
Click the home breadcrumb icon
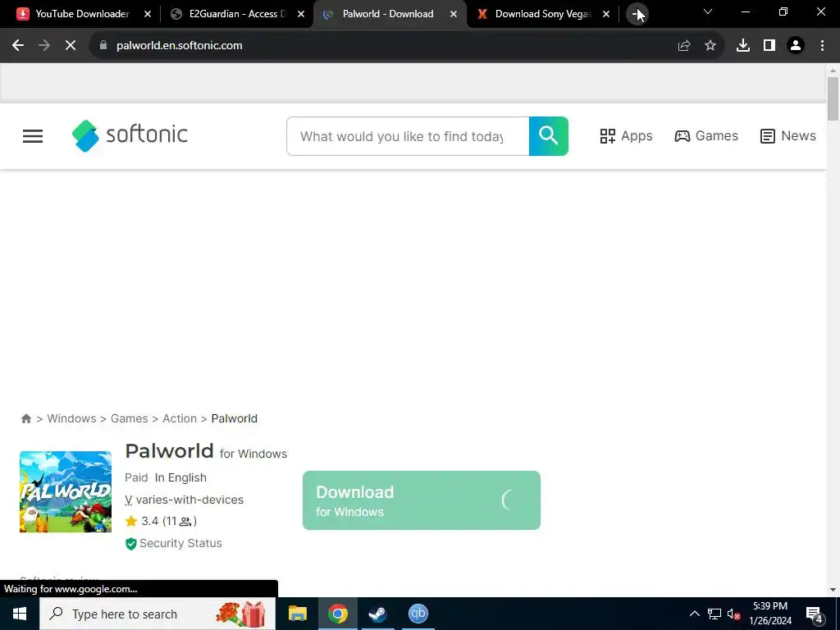(x=25, y=418)
